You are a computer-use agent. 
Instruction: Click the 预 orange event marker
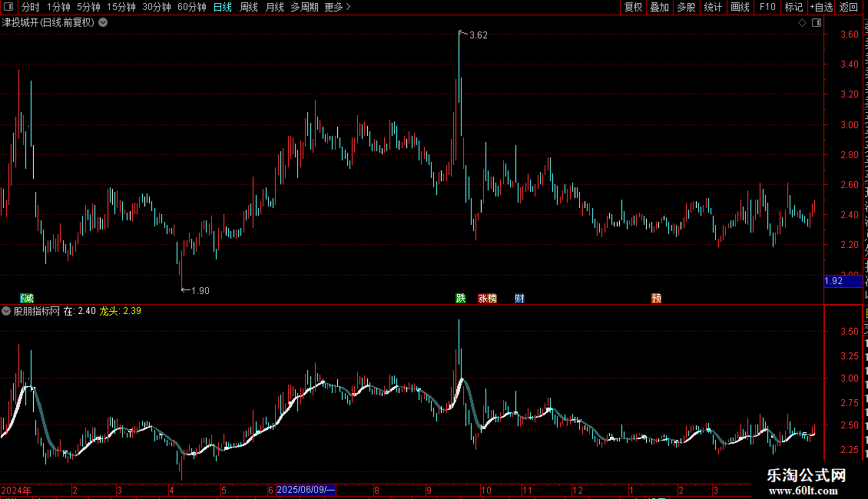(657, 298)
